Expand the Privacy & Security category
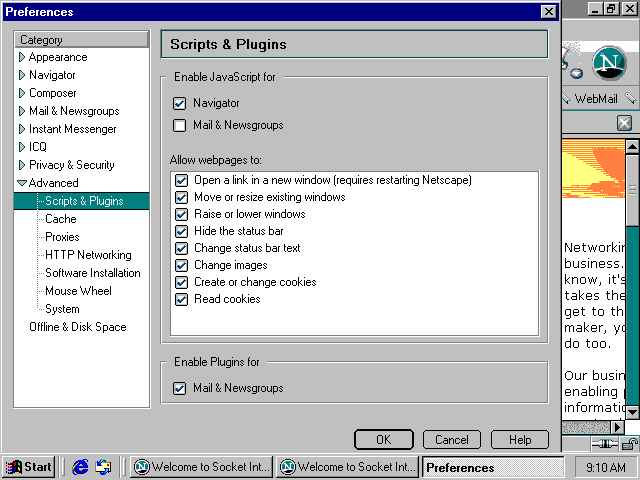 pos(22,165)
